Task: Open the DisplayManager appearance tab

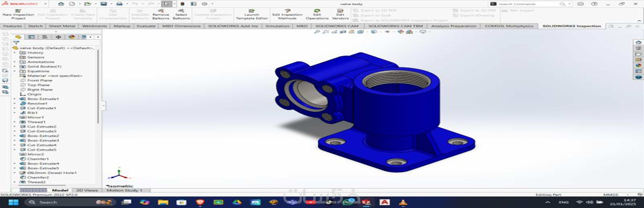Action: 72,37
